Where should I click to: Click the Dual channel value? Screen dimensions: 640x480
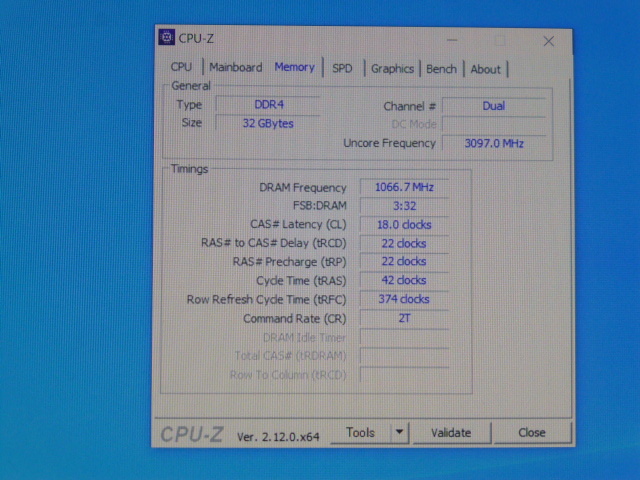click(x=493, y=106)
